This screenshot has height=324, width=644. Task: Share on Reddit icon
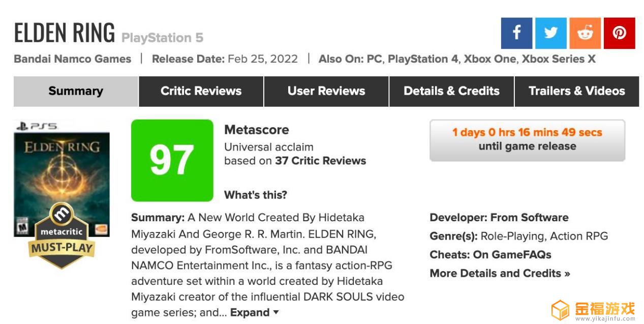click(x=585, y=33)
